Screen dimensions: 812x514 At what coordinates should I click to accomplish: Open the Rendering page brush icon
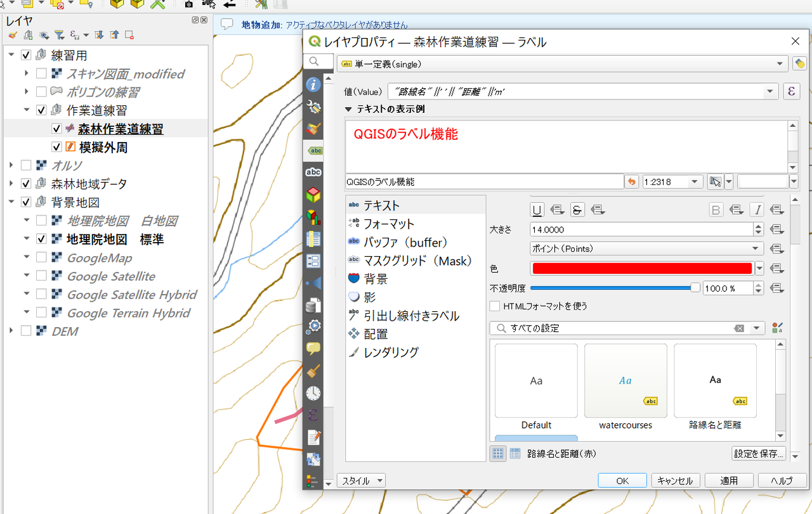tap(313, 371)
